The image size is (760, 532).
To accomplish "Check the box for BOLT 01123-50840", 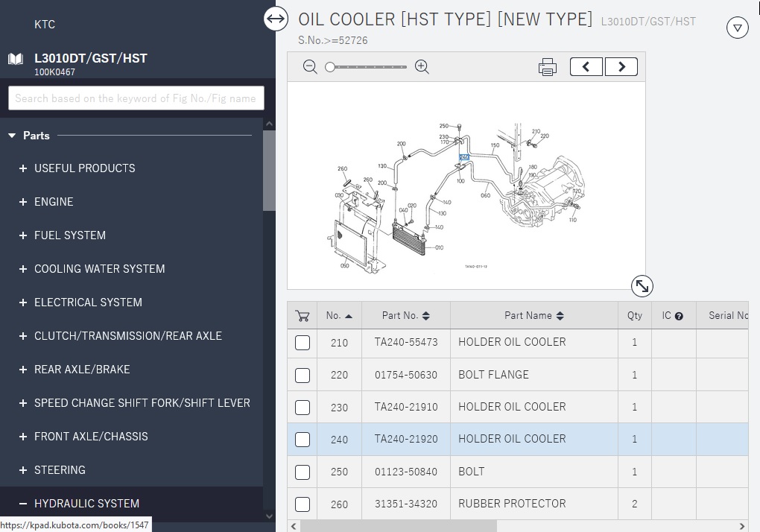I will 303,472.
